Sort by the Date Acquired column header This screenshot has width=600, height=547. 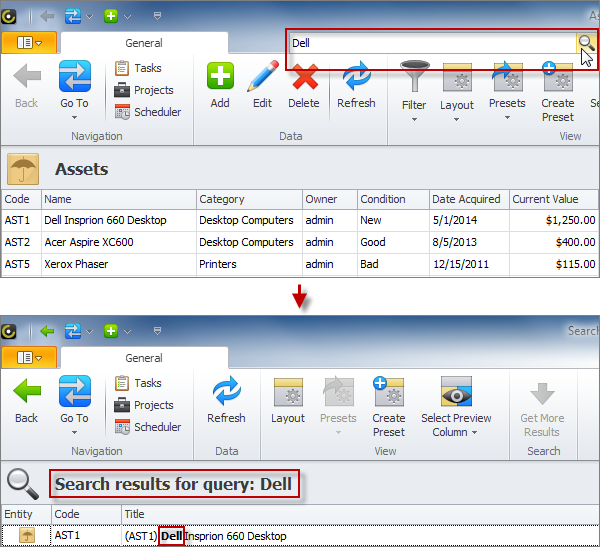tap(469, 199)
